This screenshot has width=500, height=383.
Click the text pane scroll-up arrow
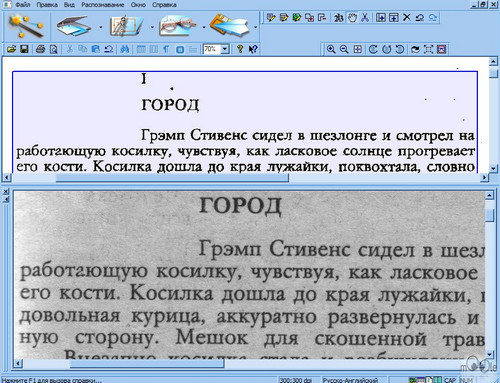pos(493,61)
